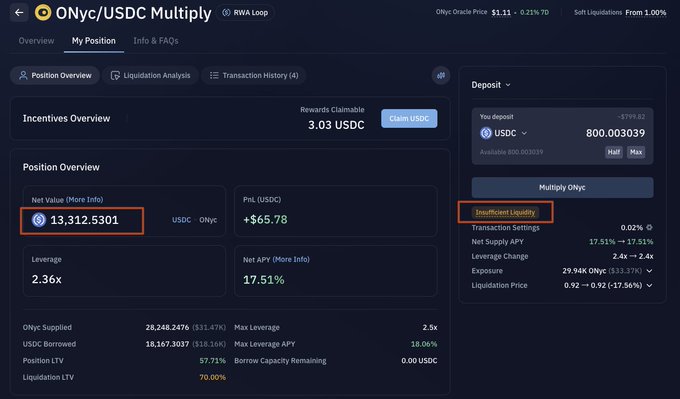Open Net APY More Info link
Image resolution: width=680 pixels, height=399 pixels.
point(291,259)
